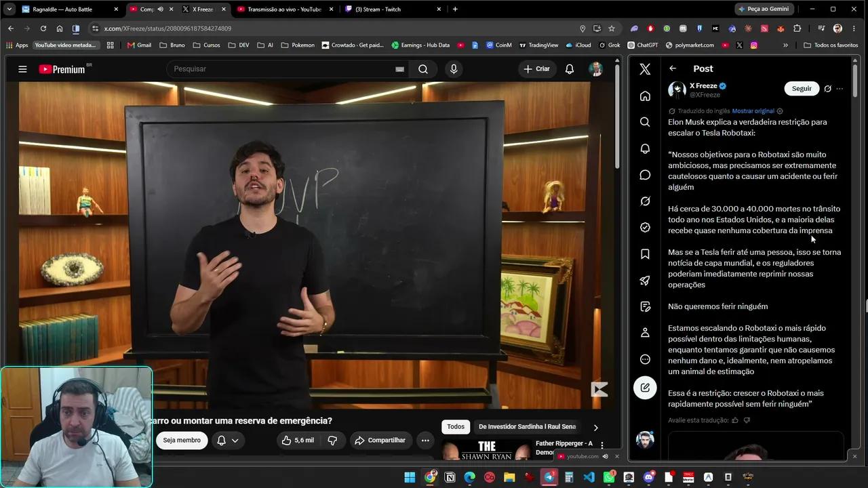Open X Explore search icon
Viewport: 868px width, 488px height.
click(x=645, y=122)
